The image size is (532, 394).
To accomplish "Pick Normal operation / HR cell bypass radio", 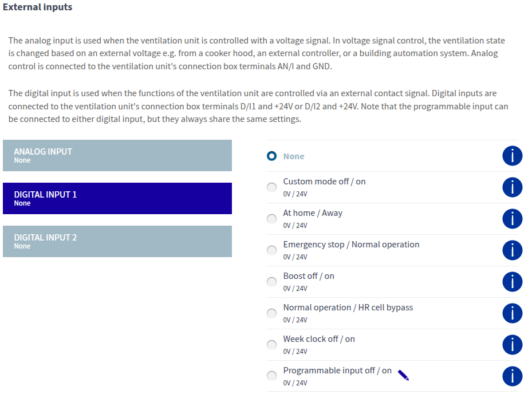I will point(271,313).
